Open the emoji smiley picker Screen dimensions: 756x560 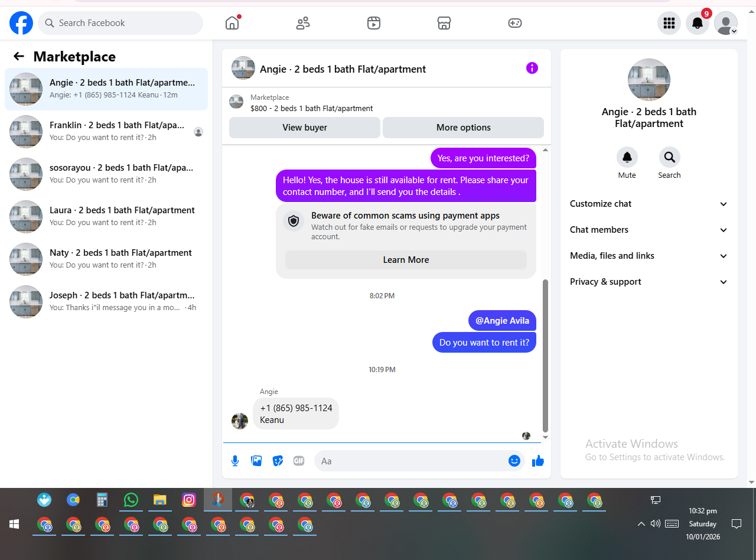(x=514, y=461)
